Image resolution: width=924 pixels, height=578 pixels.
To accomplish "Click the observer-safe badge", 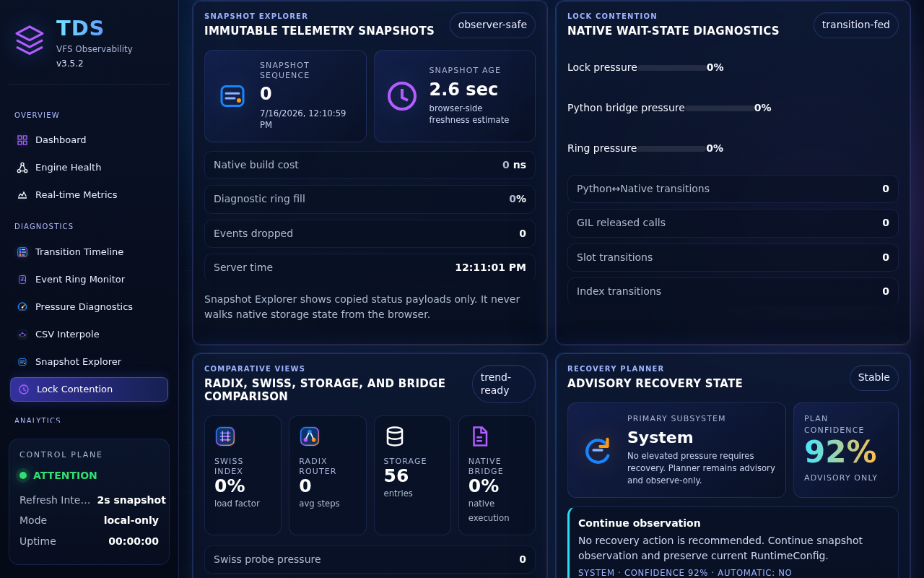I will click(x=492, y=25).
